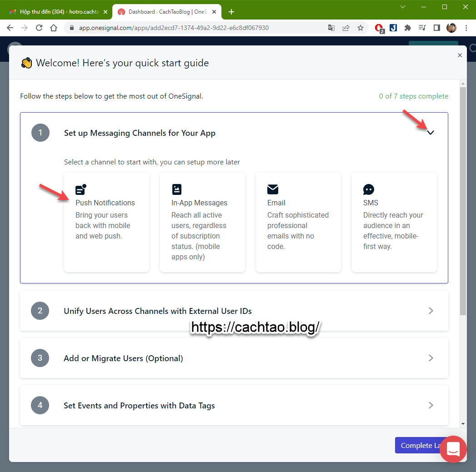Image resolution: width=476 pixels, height=472 pixels.
Task: Go back to previous page
Action: point(10,28)
